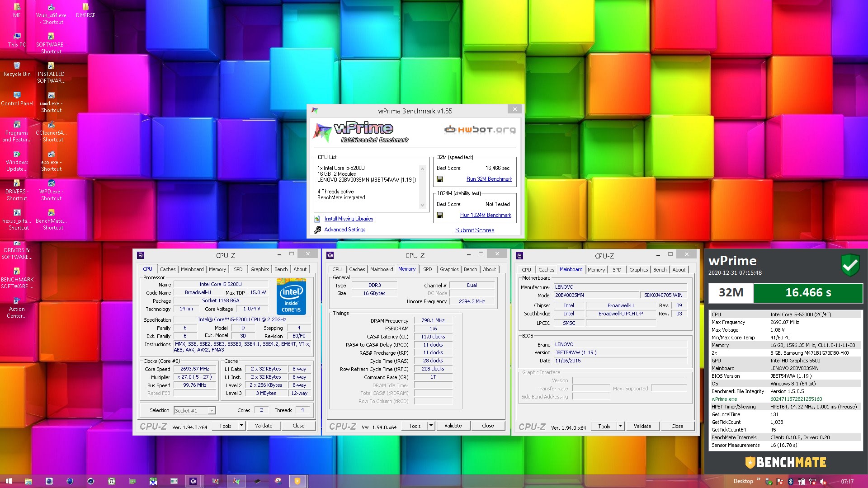Expand Tools dropdown arrow in CPU-tab CPU-Z window
Viewport: 868px width, 488px height.
[x=241, y=426]
